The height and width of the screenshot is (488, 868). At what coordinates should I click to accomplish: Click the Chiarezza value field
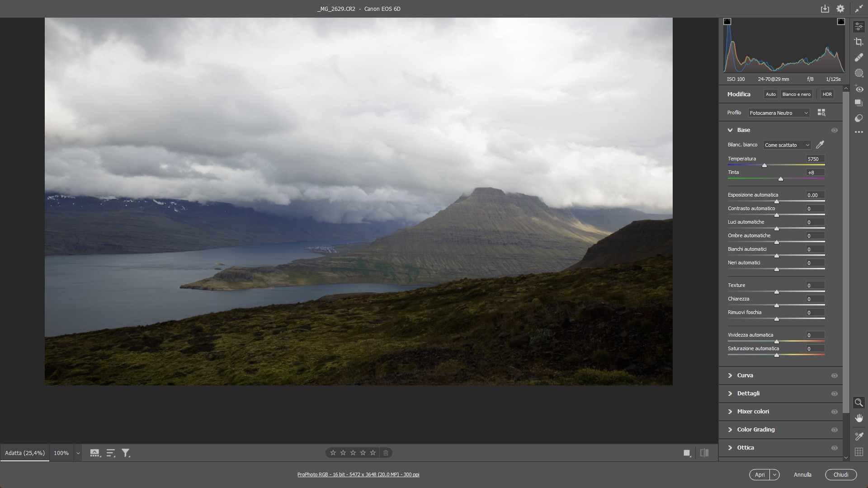point(816,299)
